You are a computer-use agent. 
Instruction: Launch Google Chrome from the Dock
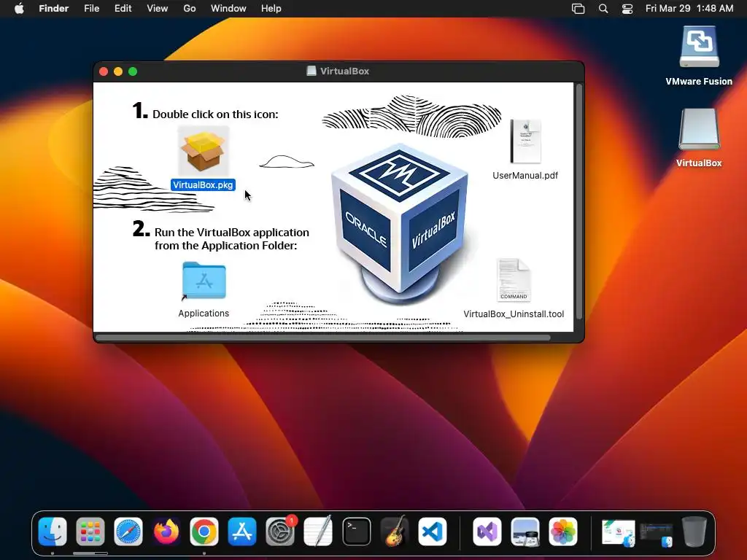[204, 532]
